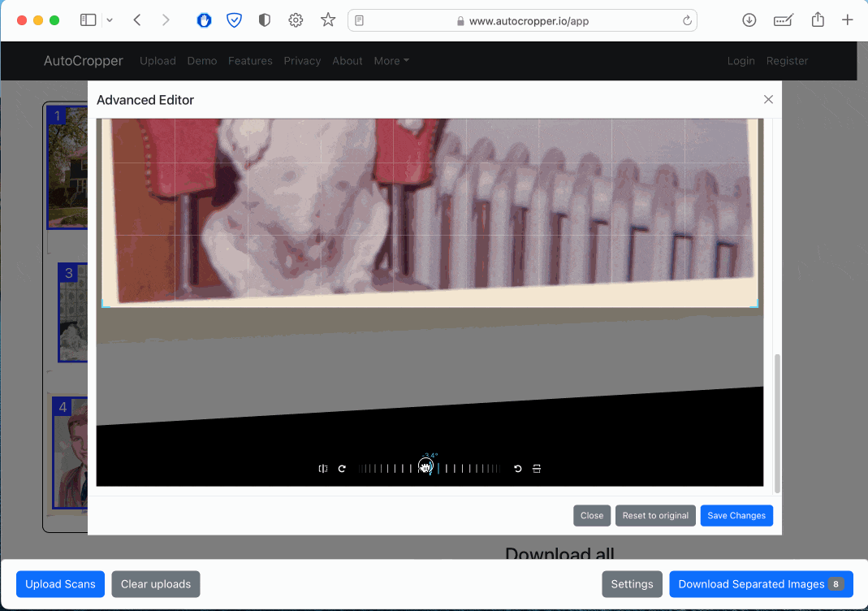868x611 pixels.
Task: Click Save Changes in the Advanced Editor
Action: [x=736, y=515]
